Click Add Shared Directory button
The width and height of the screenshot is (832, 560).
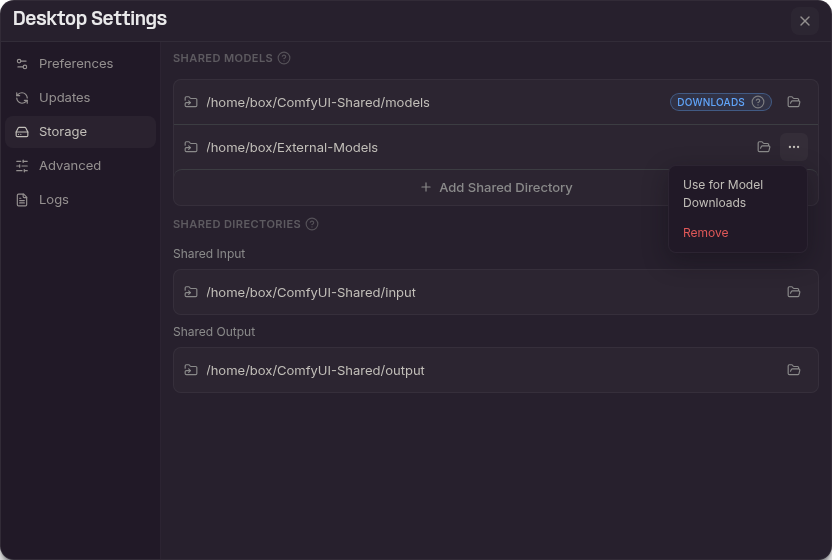[x=496, y=187]
